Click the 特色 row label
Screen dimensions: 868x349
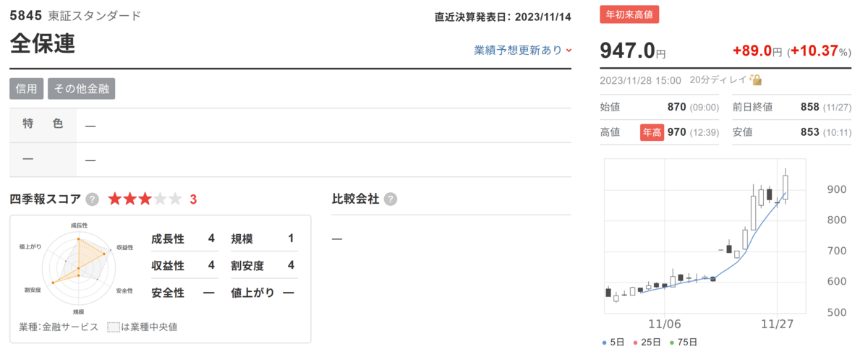click(x=43, y=124)
